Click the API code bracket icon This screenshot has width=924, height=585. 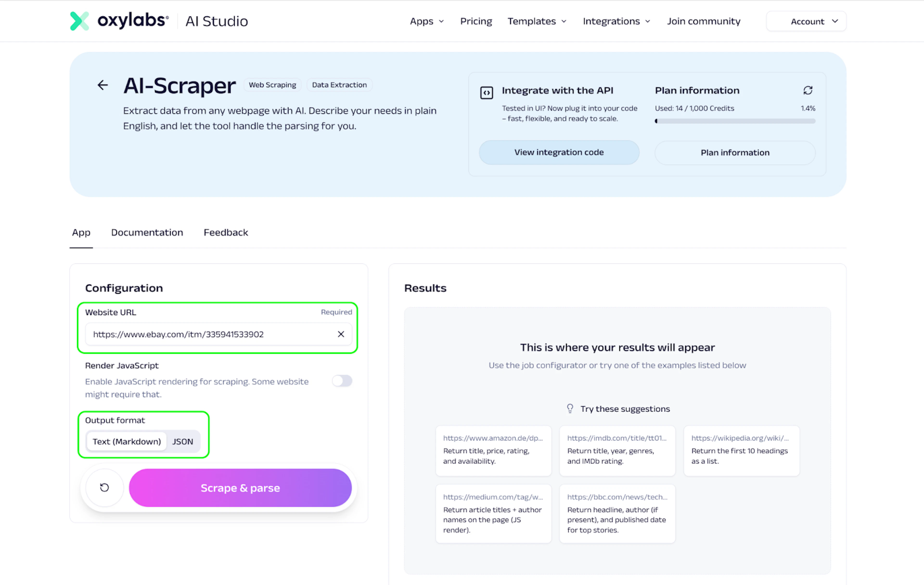pos(487,92)
